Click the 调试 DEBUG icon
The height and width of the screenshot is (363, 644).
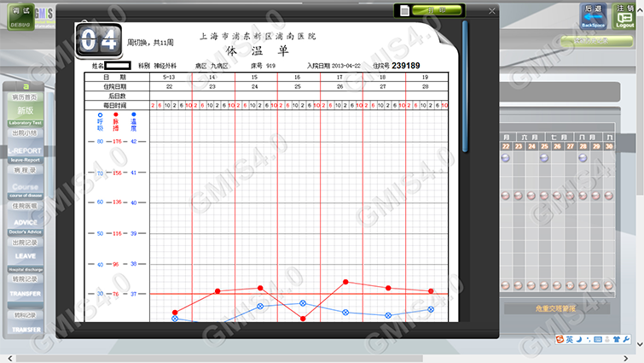tap(20, 17)
